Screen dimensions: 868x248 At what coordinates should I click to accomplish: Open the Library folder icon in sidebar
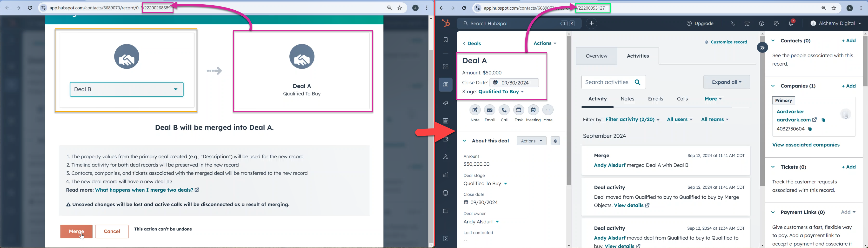click(x=446, y=211)
